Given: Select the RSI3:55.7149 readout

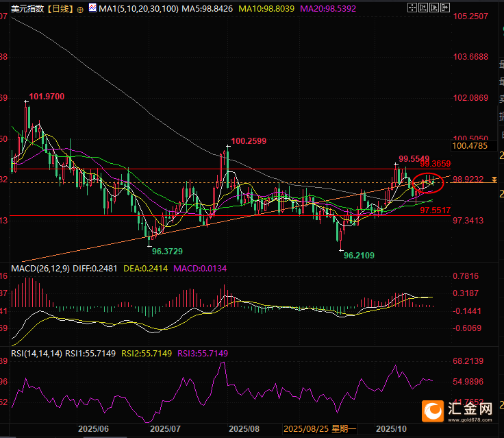Looking at the screenshot, I should coord(203,354).
